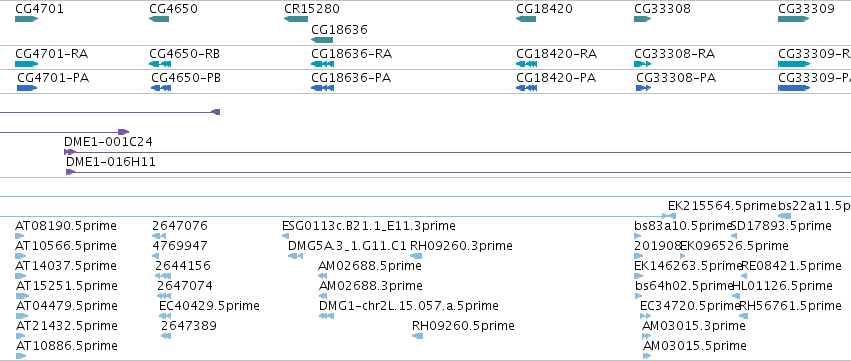851x361 pixels.
Task: Select the ESG0113c.B21.1_E11.3prime label
Action: pos(369,226)
